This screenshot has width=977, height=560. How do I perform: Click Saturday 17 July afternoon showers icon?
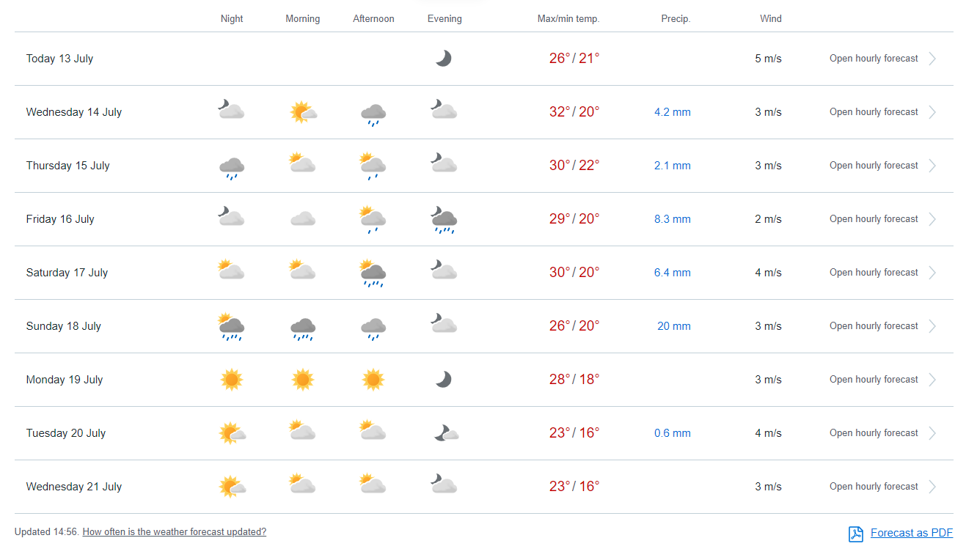coord(373,273)
